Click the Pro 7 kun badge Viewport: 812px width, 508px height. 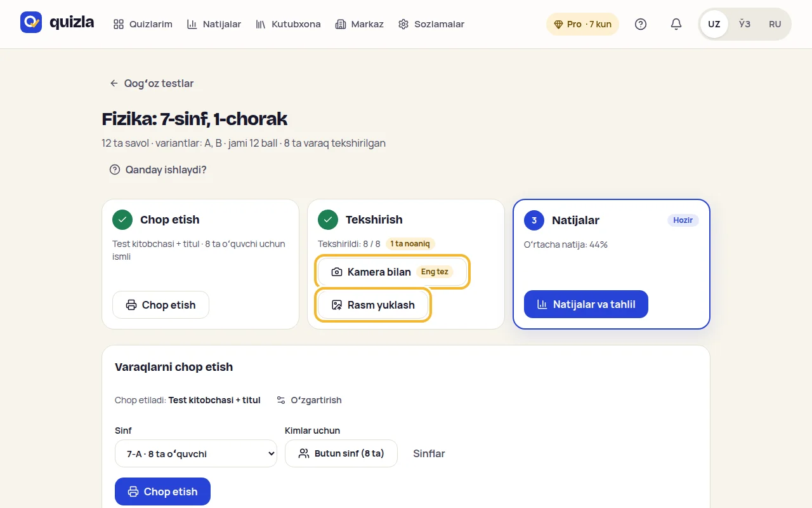coord(582,24)
